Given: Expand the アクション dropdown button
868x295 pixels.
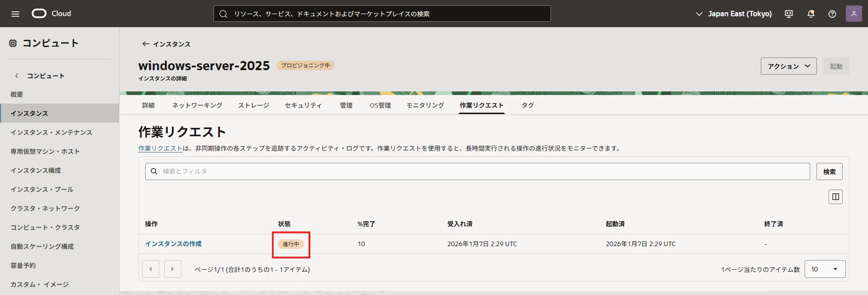Looking at the screenshot, I should pyautogui.click(x=788, y=66).
